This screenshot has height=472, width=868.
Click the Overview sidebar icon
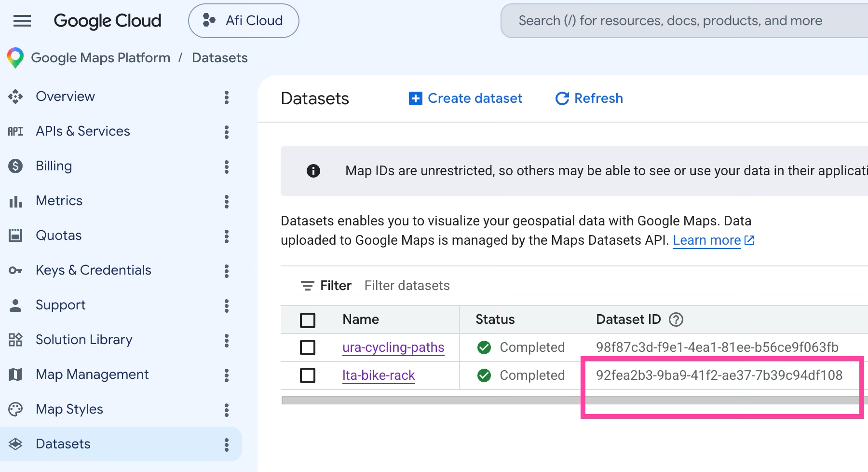[x=15, y=97]
